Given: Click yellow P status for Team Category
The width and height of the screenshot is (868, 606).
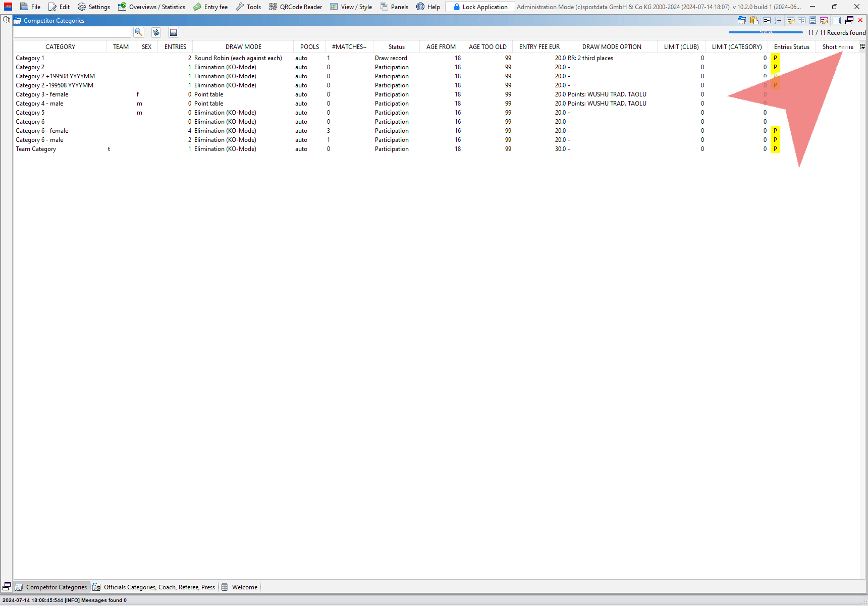Looking at the screenshot, I should [x=775, y=149].
